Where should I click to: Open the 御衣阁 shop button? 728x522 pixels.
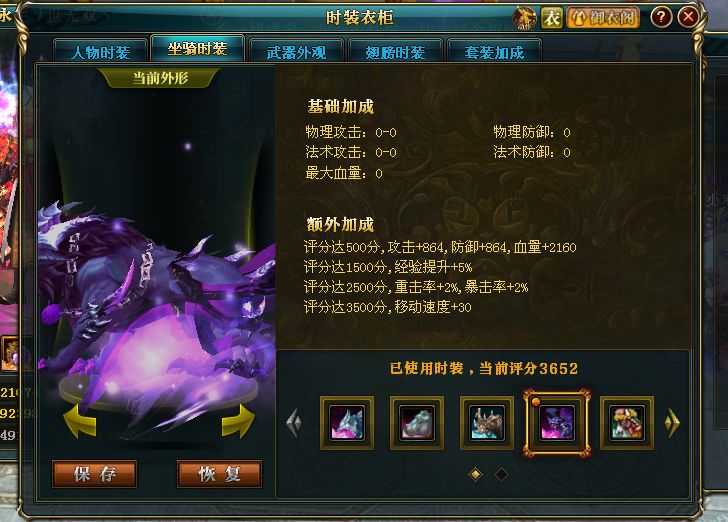(603, 18)
